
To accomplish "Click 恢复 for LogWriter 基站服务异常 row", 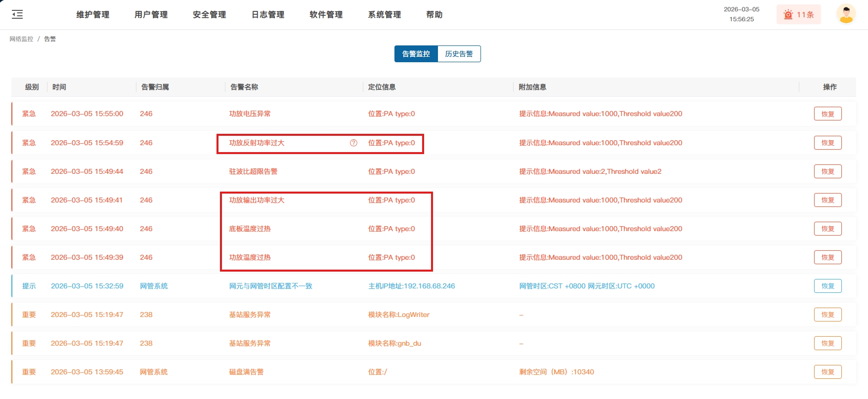I will point(827,315).
